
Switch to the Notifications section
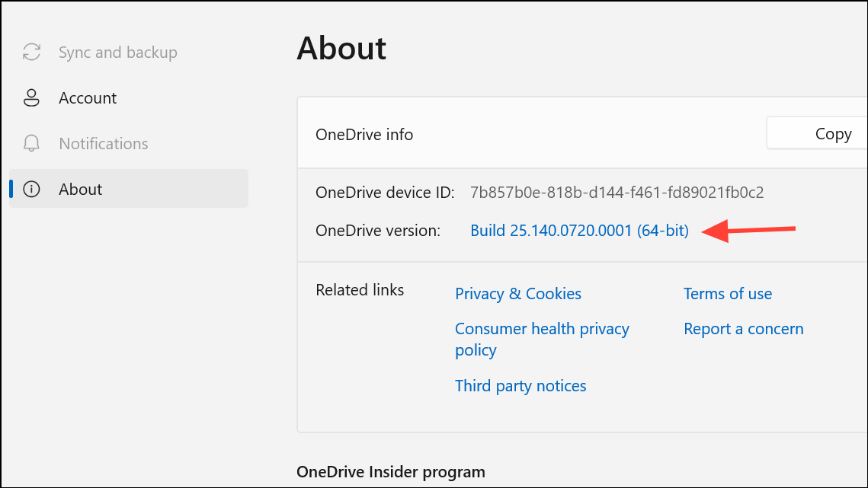(103, 143)
